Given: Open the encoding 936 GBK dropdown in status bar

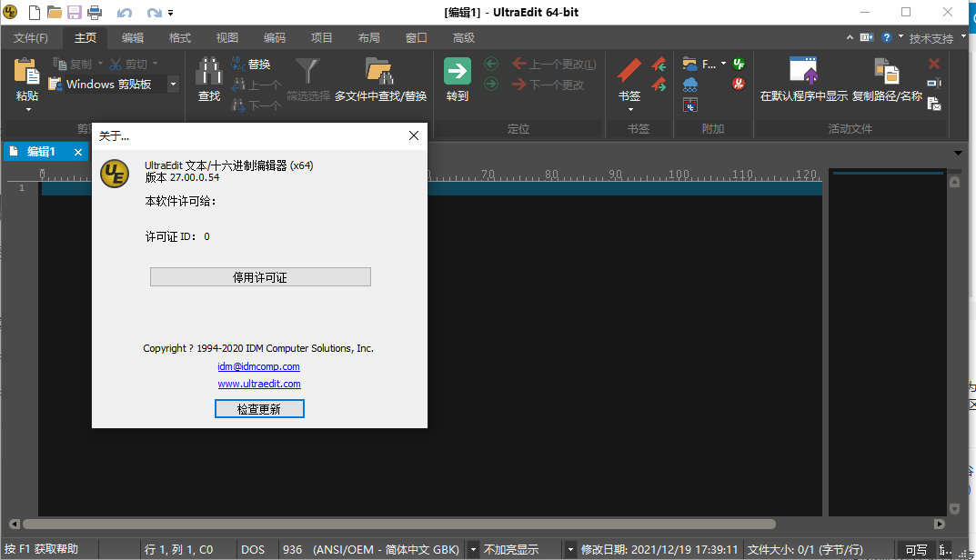Looking at the screenshot, I should pyautogui.click(x=473, y=549).
